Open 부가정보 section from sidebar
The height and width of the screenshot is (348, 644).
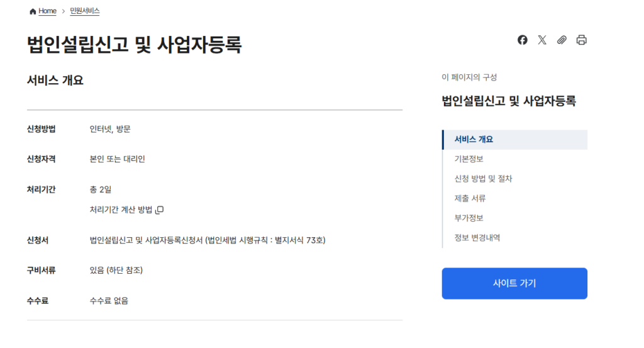pyautogui.click(x=469, y=218)
